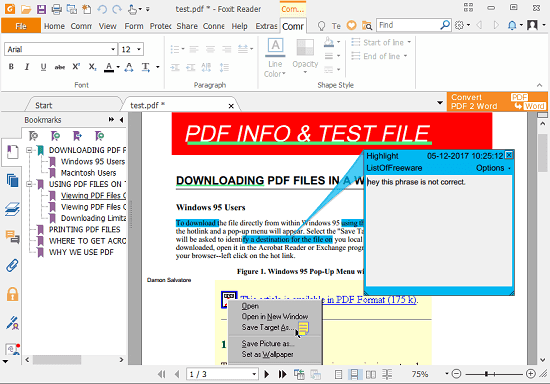Select the PRINTING PDF FILES bookmark
Viewport: 550px width, 384px height.
pos(85,230)
